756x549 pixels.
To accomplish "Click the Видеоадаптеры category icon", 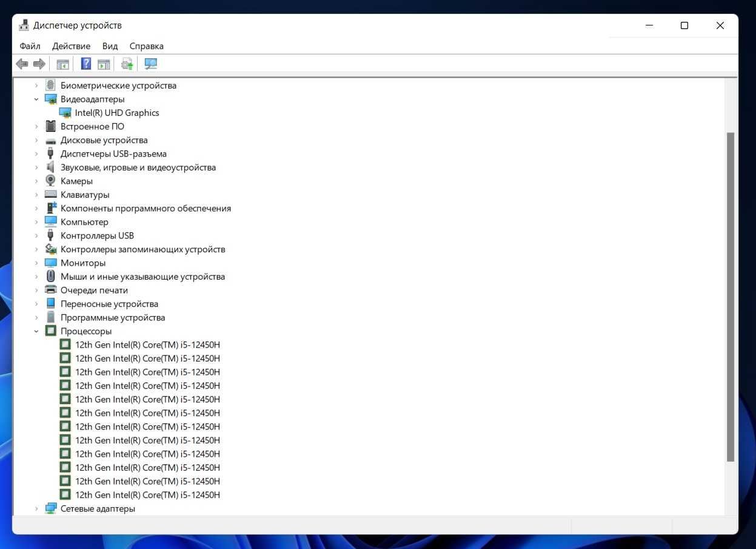I will point(50,99).
